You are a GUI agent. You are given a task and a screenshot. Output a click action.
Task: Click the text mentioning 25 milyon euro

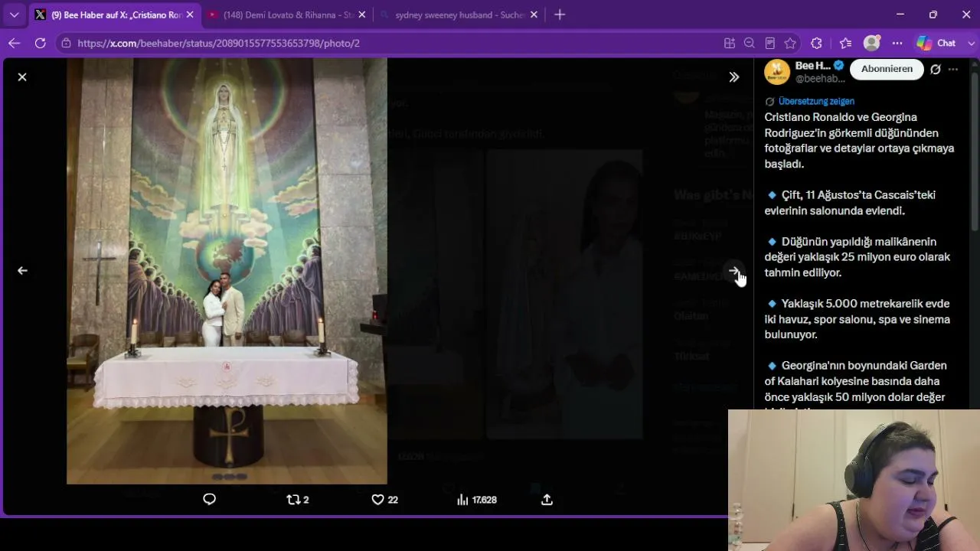coord(857,257)
